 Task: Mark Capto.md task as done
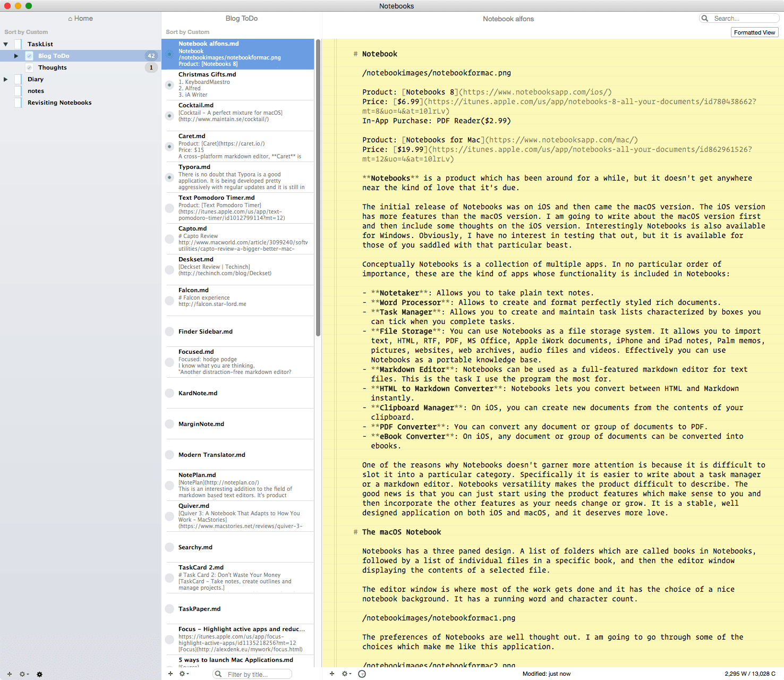coord(169,239)
